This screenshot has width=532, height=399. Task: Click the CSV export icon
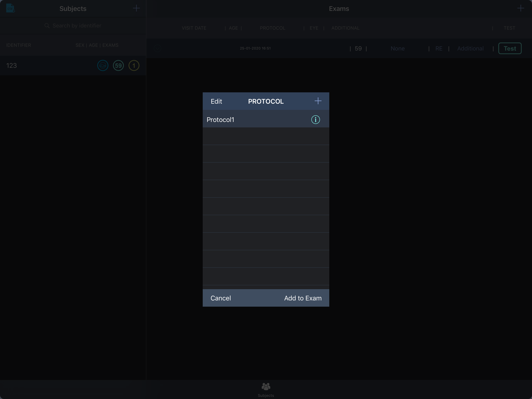(x=10, y=8)
